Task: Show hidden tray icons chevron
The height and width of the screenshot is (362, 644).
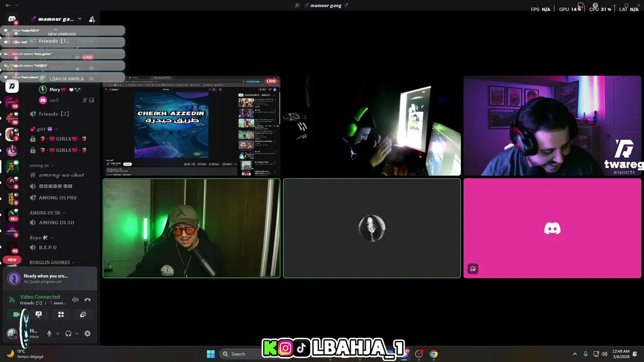Action: click(x=575, y=354)
